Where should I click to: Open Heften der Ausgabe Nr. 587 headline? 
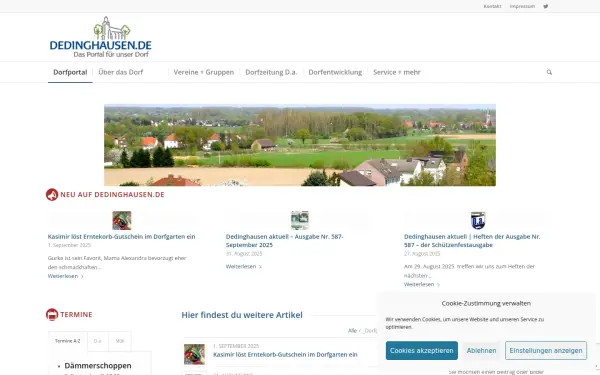pos(472,241)
